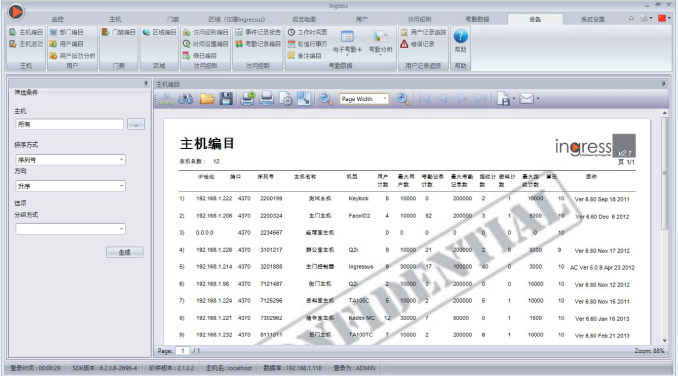The height and width of the screenshot is (376, 678).
Task: Switch to the 系统设置 ribbon tab
Action: (593, 19)
